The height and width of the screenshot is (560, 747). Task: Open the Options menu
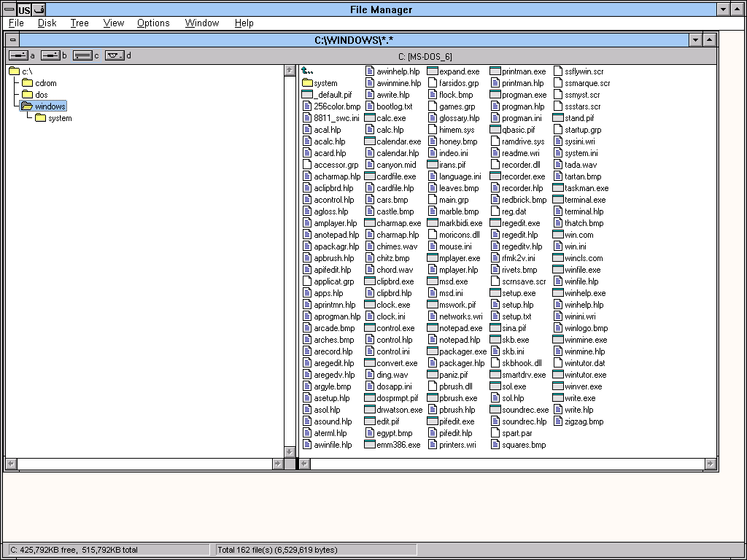153,23
